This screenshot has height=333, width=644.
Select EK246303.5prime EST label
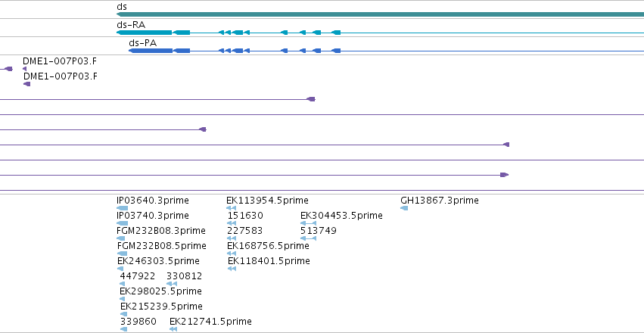click(158, 261)
